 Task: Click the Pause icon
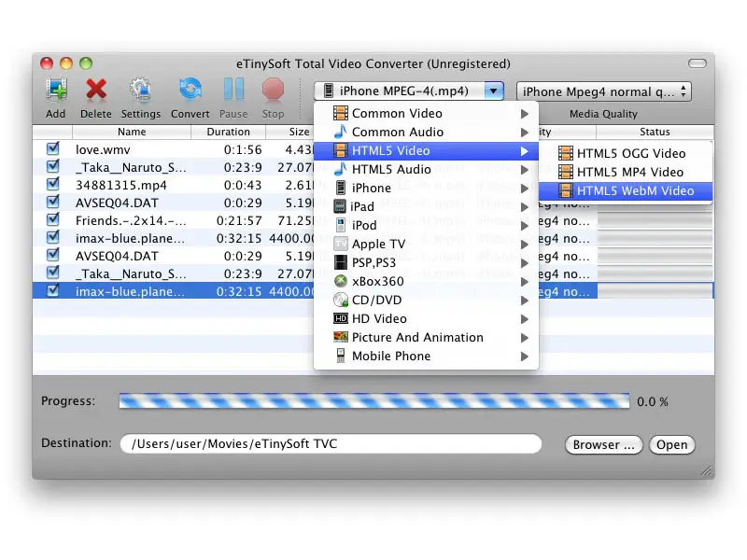(233, 90)
